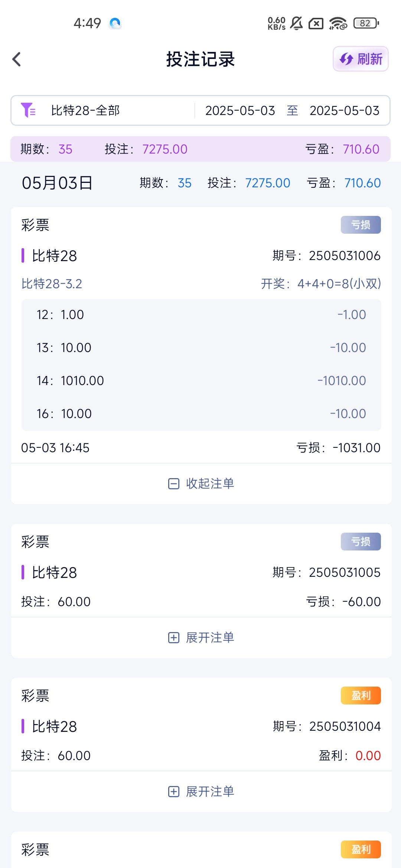The image size is (401, 868).
Task: Tap the 05月03日 daily summary header
Action: point(57,183)
